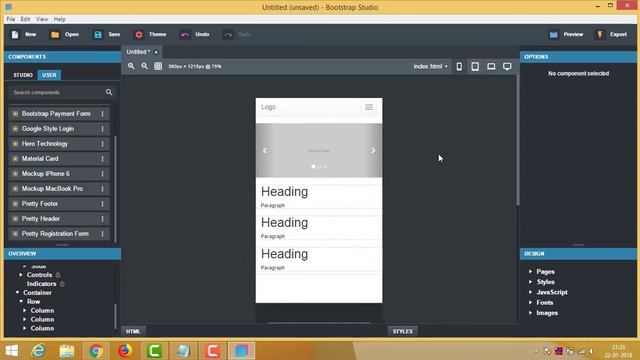Export the design with Export icon
The image size is (640, 360).
[x=600, y=35]
